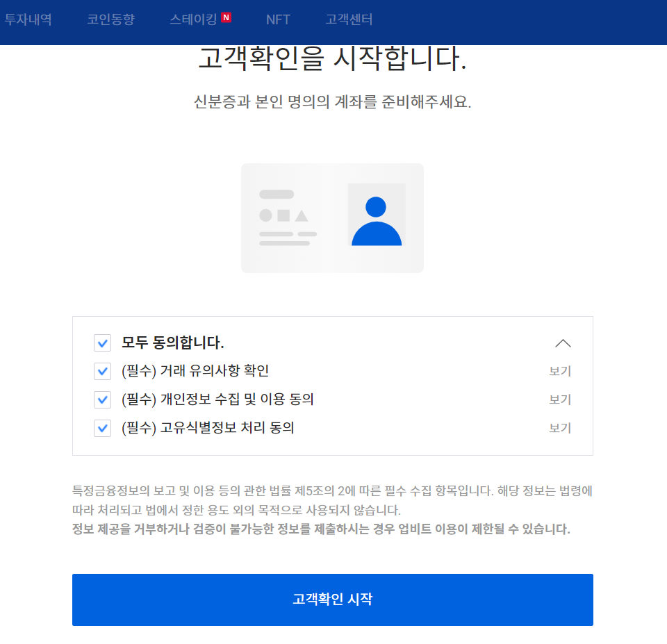Click the (필수) 고유식별정보 처리 동의 label
This screenshot has width=667, height=644.
(208, 428)
